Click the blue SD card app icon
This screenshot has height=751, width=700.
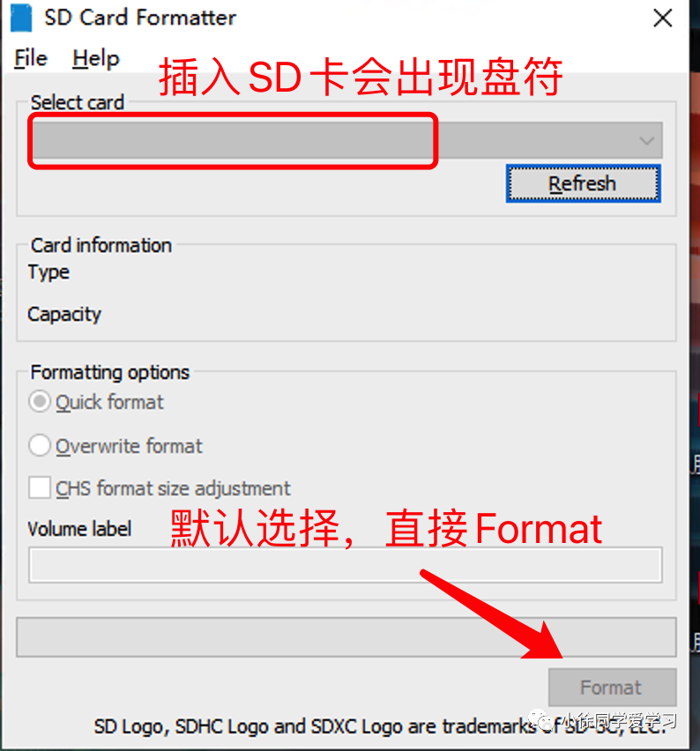[21, 18]
